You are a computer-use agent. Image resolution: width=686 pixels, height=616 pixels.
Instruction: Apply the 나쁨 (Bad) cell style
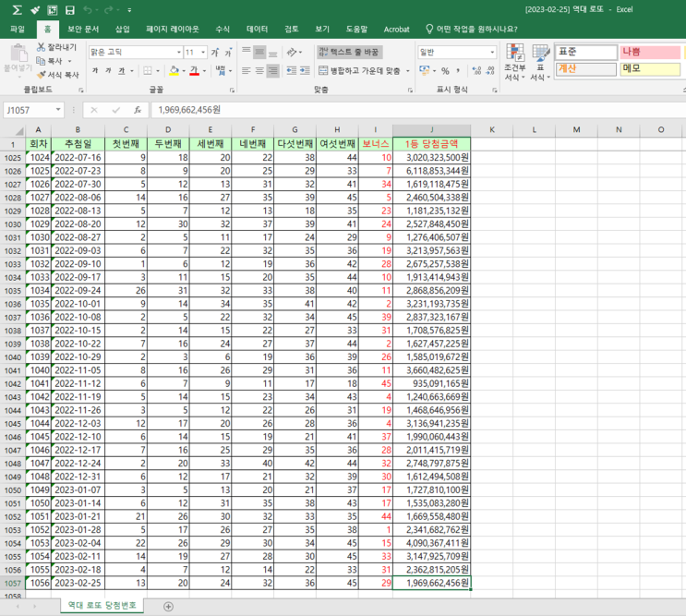coord(650,52)
